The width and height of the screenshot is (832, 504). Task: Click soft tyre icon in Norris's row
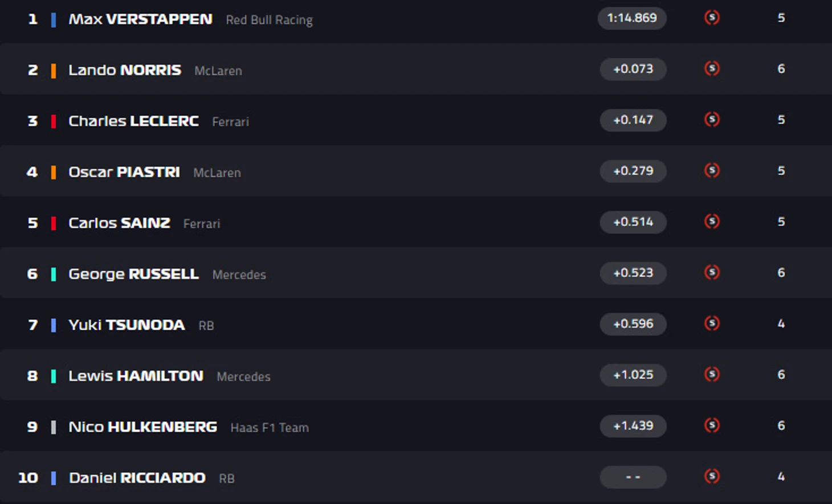(x=712, y=69)
